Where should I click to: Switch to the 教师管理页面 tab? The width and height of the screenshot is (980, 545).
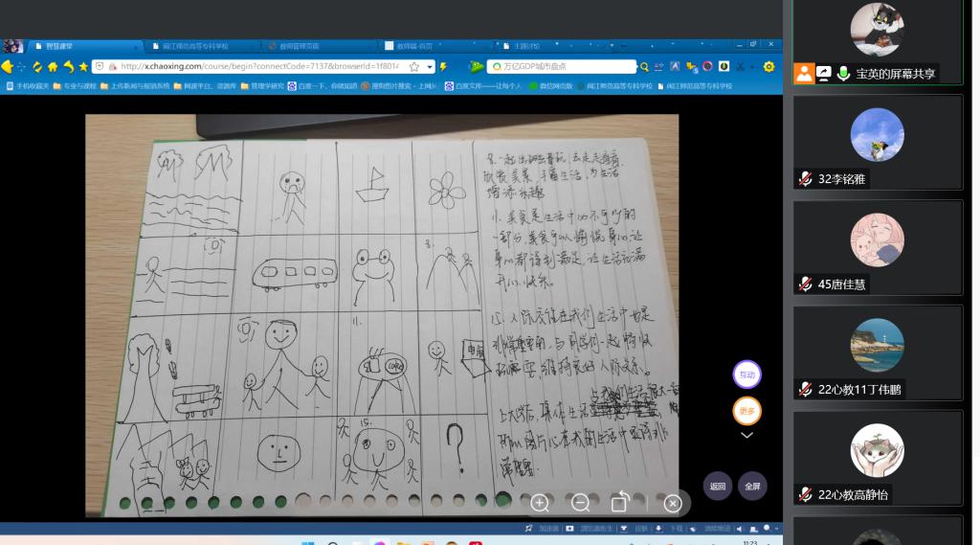point(299,45)
